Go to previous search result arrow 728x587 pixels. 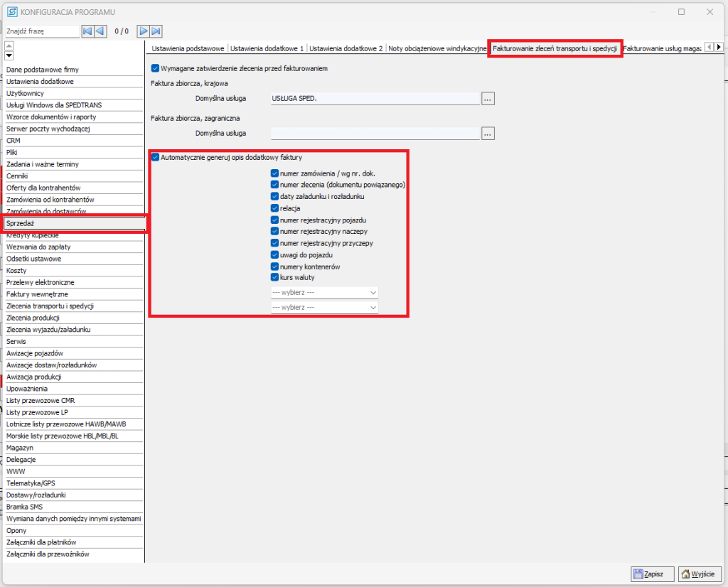[100, 31]
